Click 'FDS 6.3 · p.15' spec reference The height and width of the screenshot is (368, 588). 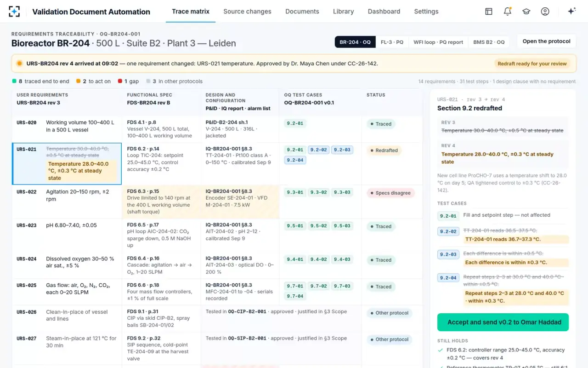pos(143,191)
